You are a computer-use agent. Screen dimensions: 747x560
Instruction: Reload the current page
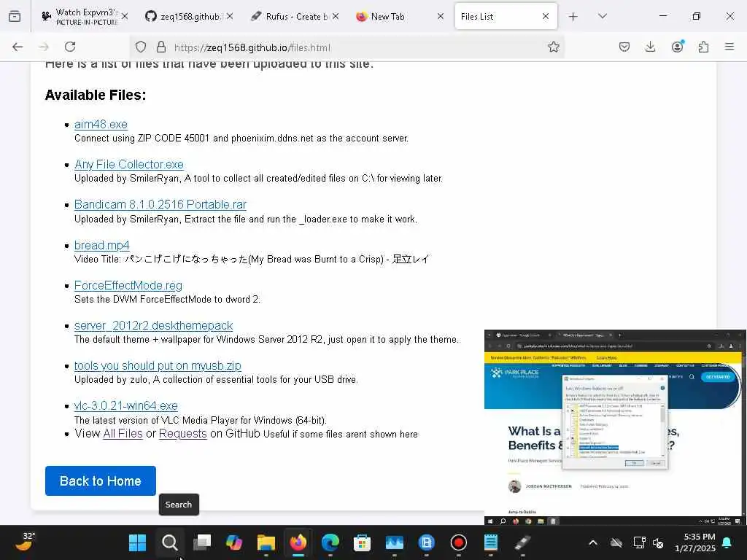[70, 47]
